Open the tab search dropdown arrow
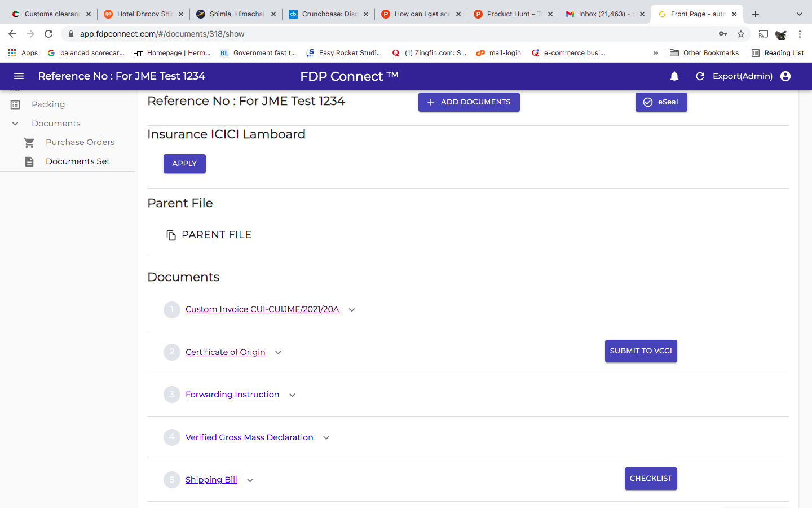The image size is (812, 508). tap(799, 14)
